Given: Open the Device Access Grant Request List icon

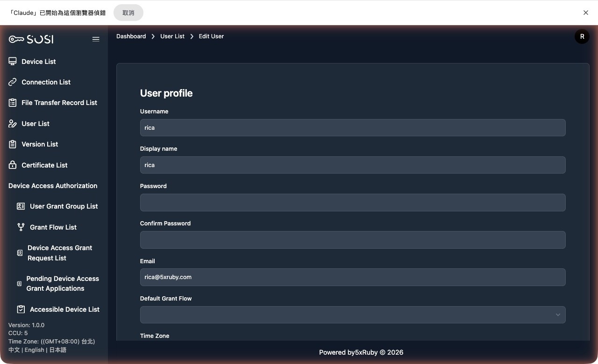Looking at the screenshot, I should (x=20, y=252).
